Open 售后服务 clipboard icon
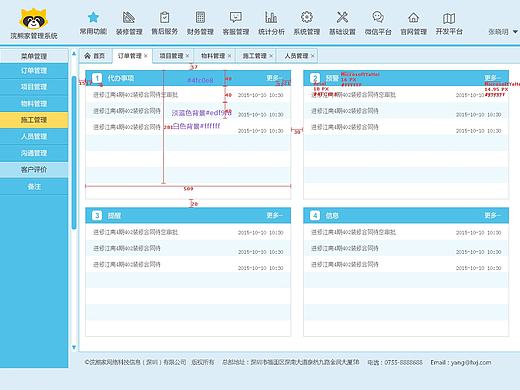Viewport: 520px width, 390px height. [x=164, y=17]
